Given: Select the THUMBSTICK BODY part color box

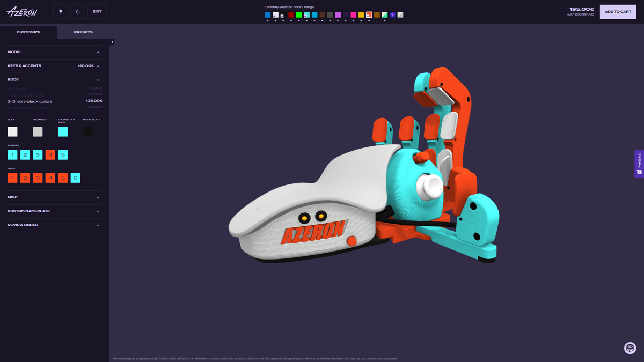Looking at the screenshot, I should (x=63, y=131).
